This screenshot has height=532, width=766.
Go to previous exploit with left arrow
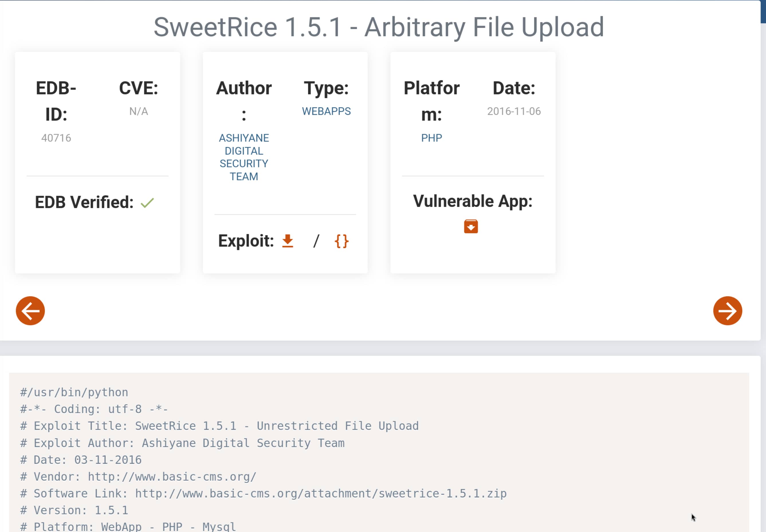pos(30,311)
